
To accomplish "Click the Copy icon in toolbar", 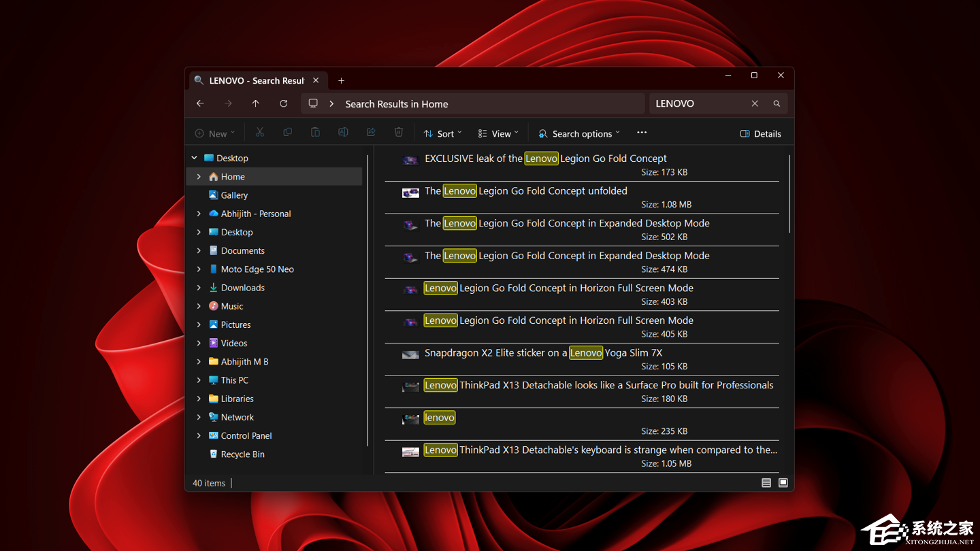I will [x=287, y=133].
